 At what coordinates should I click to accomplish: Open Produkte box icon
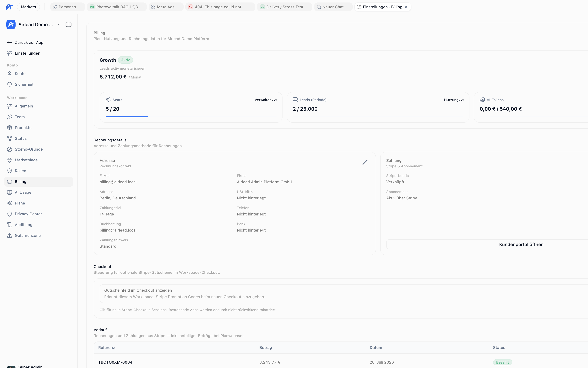tap(10, 128)
